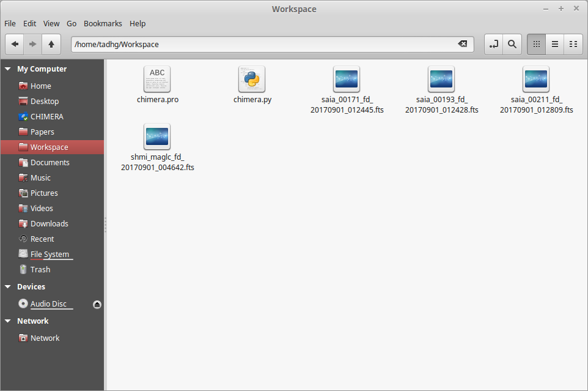The image size is (588, 391).
Task: Select shmi_maglc_fd_20170901_004642.fts image icon
Action: pos(157,136)
